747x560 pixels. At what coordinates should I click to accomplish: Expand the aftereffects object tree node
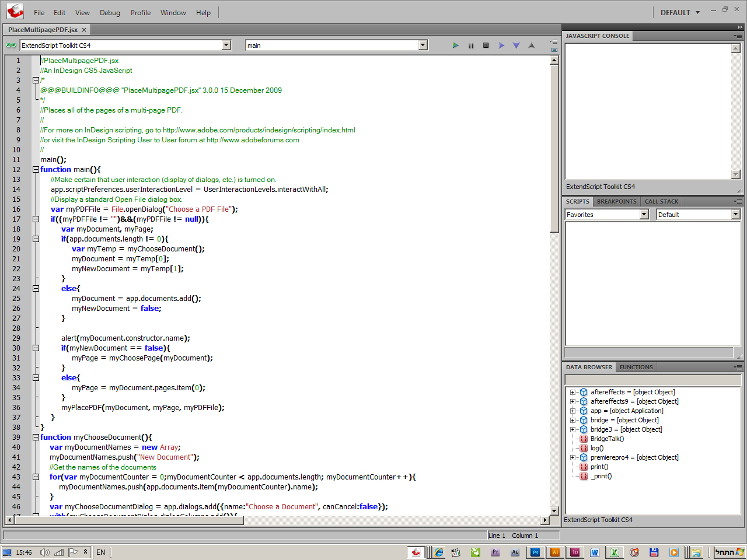(573, 393)
